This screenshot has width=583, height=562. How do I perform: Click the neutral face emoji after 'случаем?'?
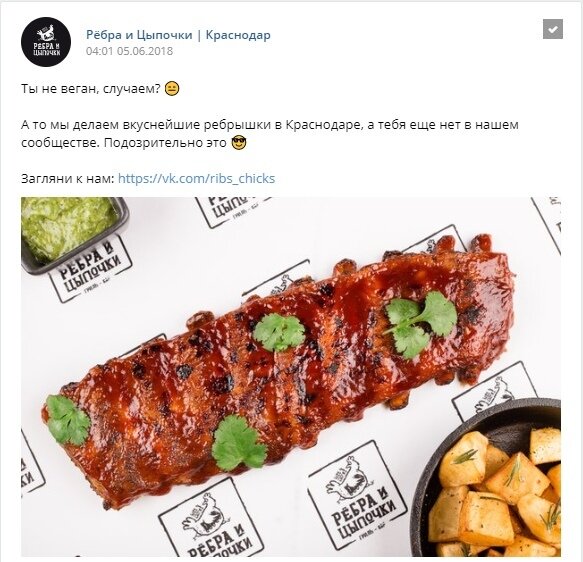tap(172, 89)
